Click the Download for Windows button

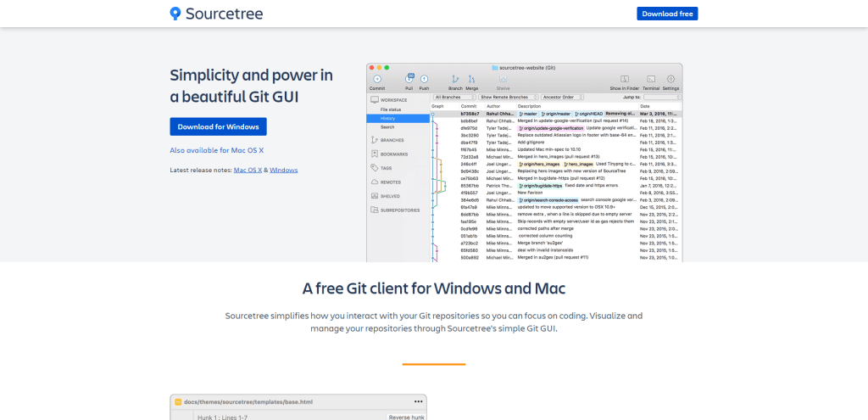pos(218,126)
